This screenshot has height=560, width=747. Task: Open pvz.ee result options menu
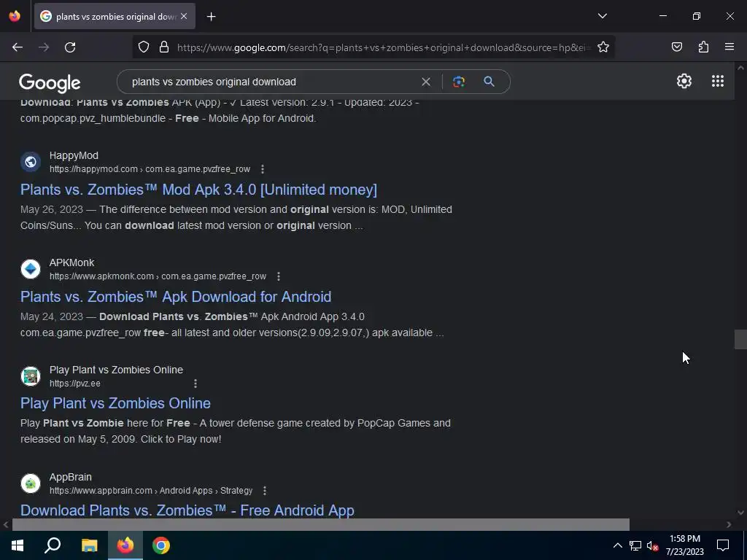196,384
